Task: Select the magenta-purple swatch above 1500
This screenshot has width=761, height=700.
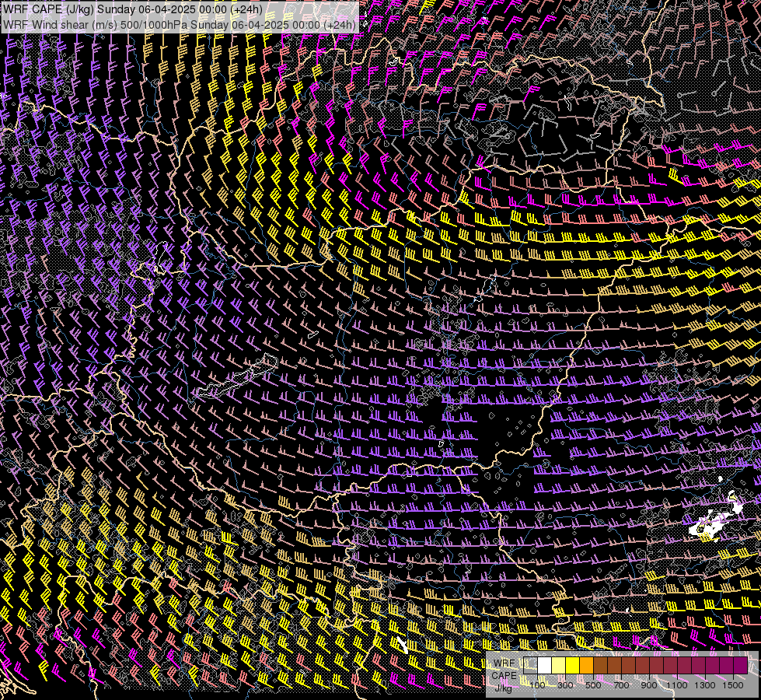Action: (741, 665)
